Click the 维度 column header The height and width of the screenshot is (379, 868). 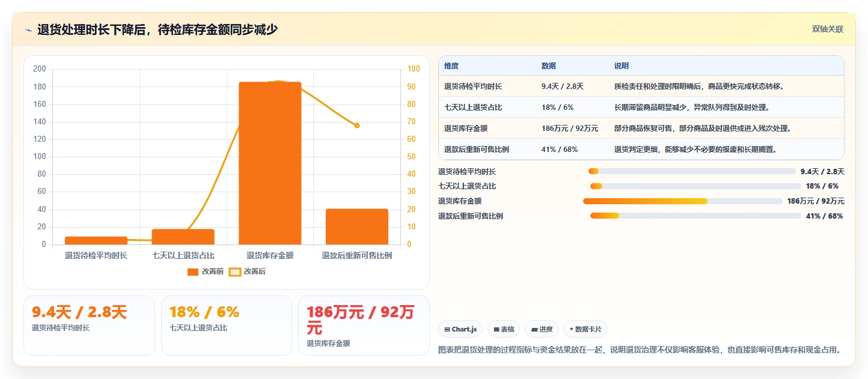point(451,66)
